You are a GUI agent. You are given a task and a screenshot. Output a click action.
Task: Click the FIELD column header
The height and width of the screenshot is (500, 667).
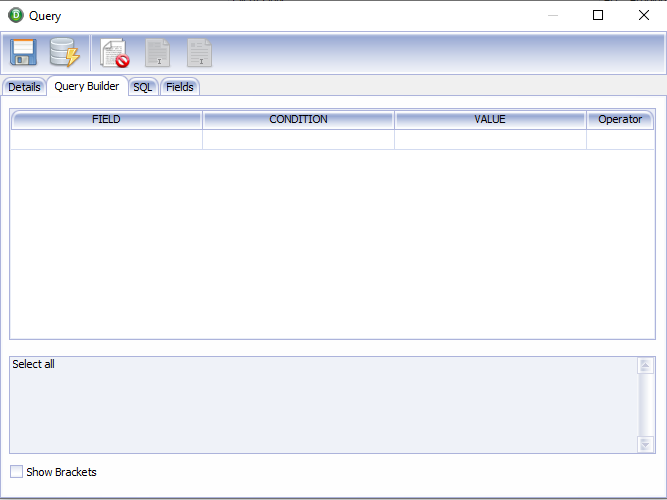click(106, 120)
